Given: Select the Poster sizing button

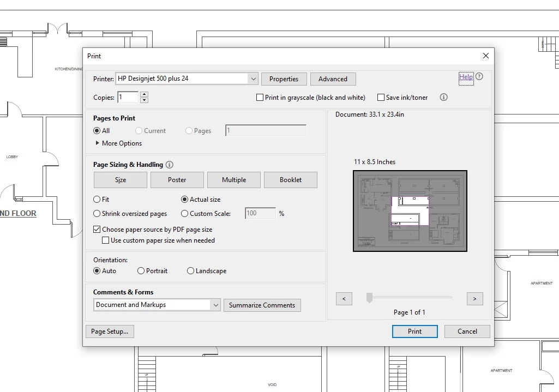Looking at the screenshot, I should coord(177,180).
